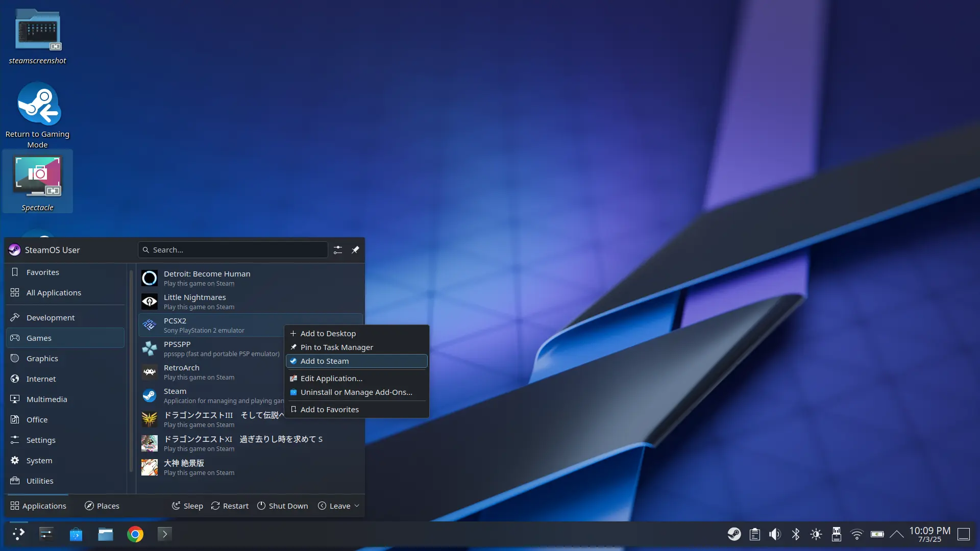Launch the Steam application entry

pyautogui.click(x=211, y=396)
